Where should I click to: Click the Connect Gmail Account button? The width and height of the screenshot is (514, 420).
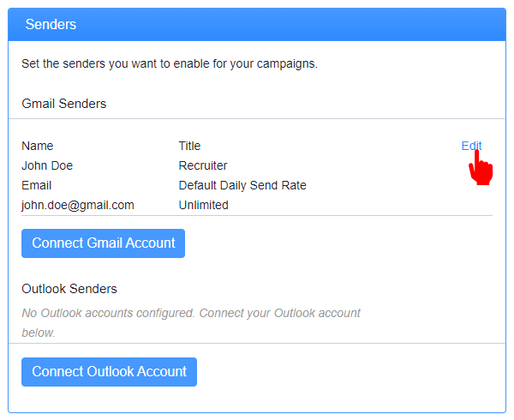point(104,243)
